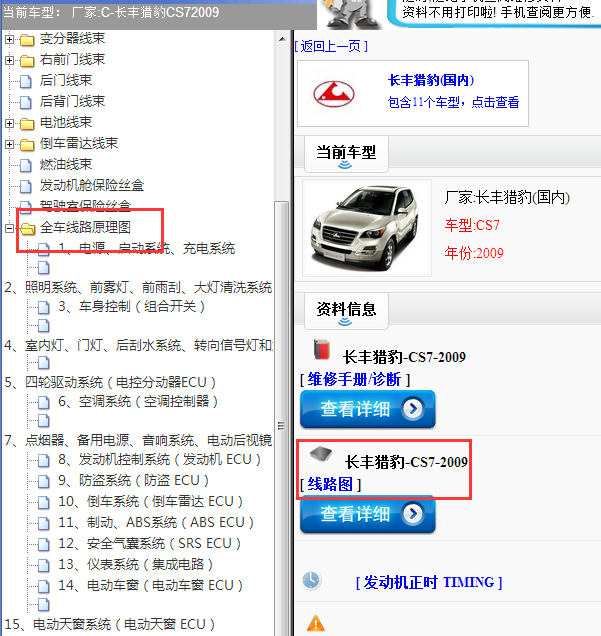Click the mascot image in top banner

click(352, 14)
